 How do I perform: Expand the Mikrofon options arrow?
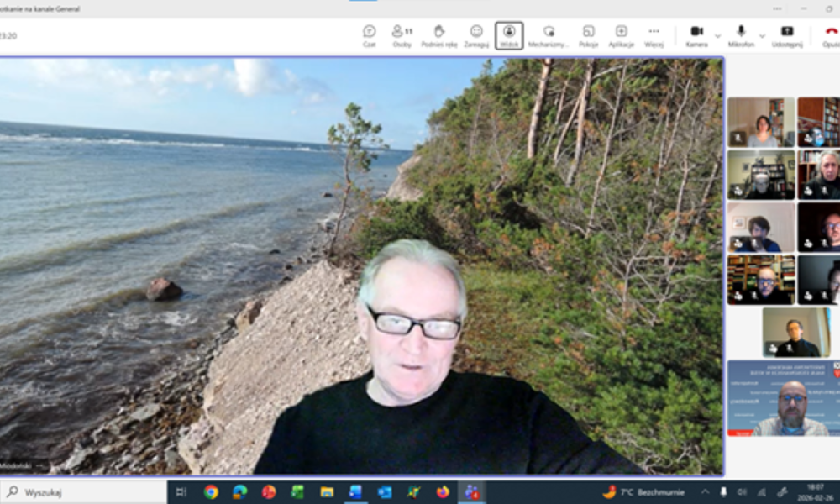(762, 36)
